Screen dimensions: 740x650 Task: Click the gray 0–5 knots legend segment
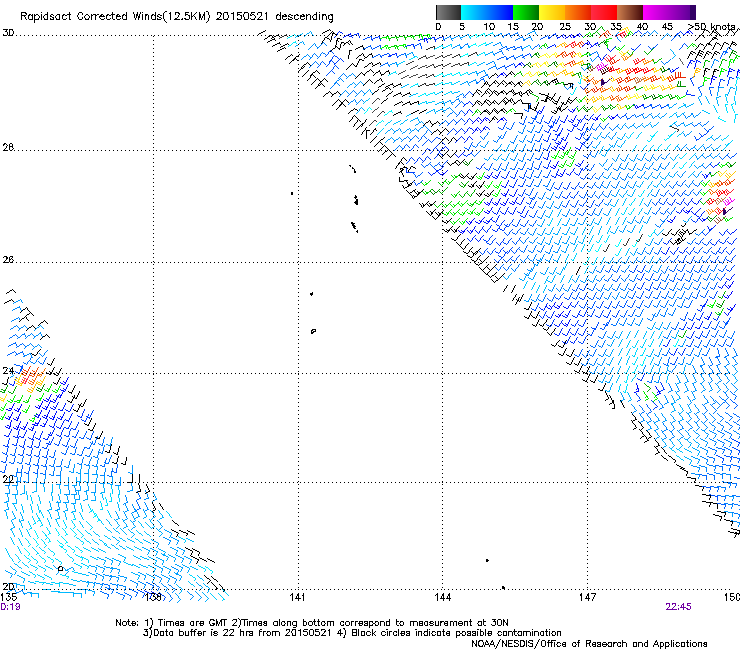[449, 12]
